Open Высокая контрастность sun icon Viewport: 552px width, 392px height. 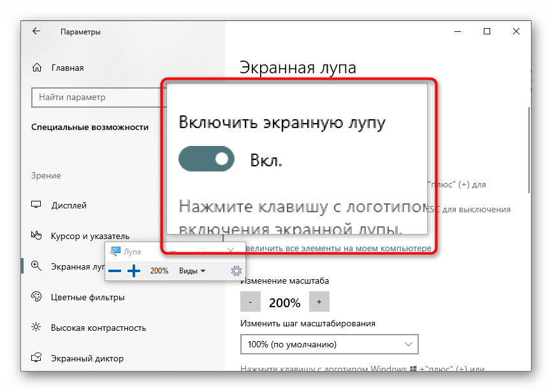tap(37, 328)
